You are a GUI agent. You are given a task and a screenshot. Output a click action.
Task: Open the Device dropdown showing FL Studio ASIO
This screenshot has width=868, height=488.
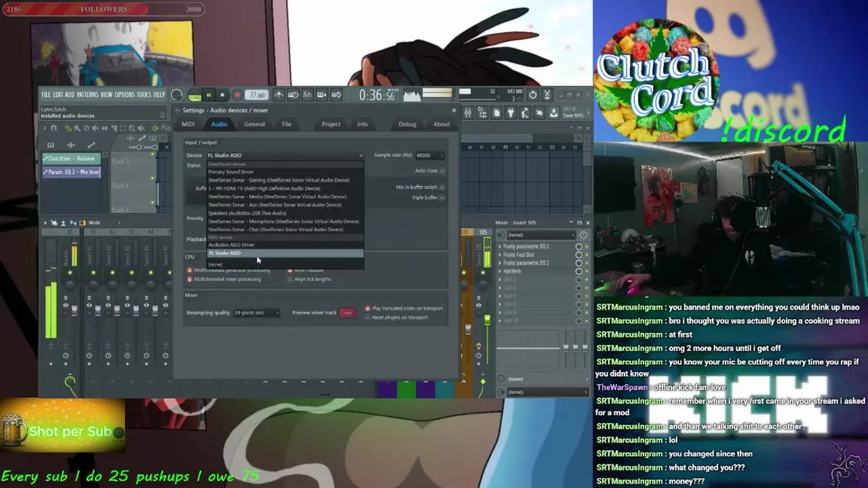[x=285, y=155]
